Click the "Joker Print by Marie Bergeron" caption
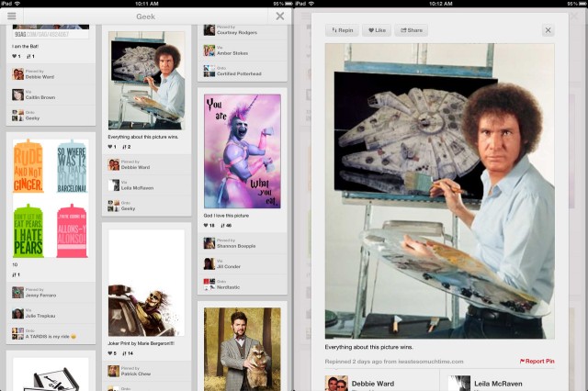This screenshot has height=391, width=588. [141, 343]
